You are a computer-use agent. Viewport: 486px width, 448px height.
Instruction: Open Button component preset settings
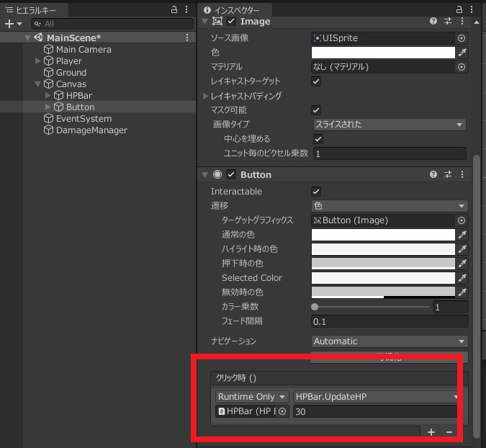[x=448, y=174]
